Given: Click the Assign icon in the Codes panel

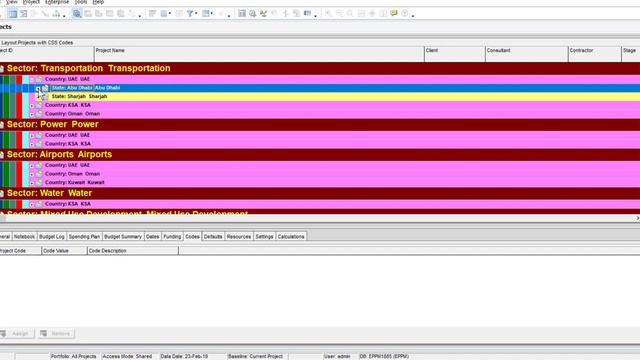Looking at the screenshot, I should (3, 333).
